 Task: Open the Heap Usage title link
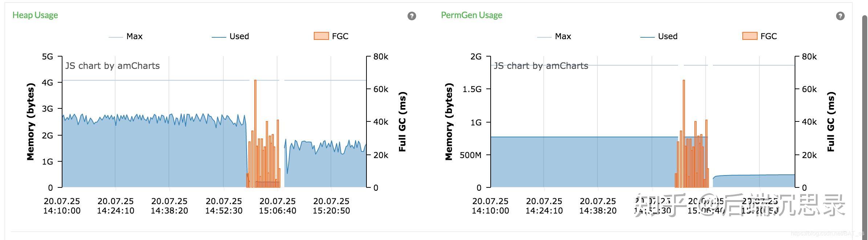pos(35,15)
